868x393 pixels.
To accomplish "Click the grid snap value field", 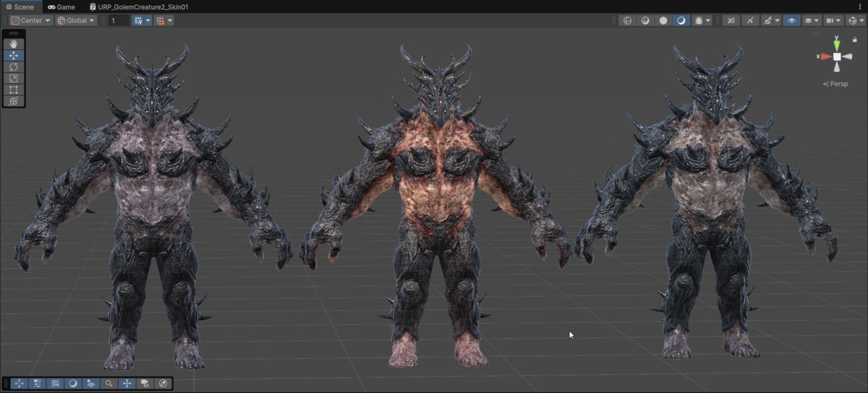I will coord(119,21).
